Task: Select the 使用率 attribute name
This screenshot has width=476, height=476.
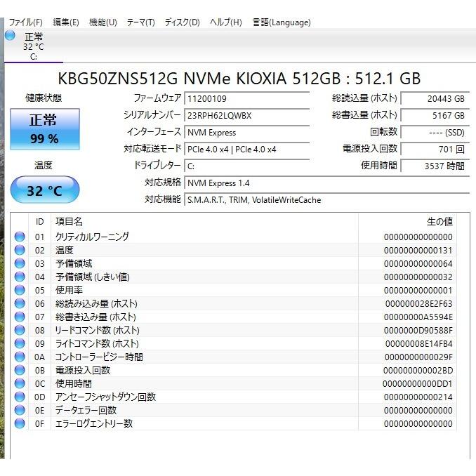Action: (x=69, y=290)
